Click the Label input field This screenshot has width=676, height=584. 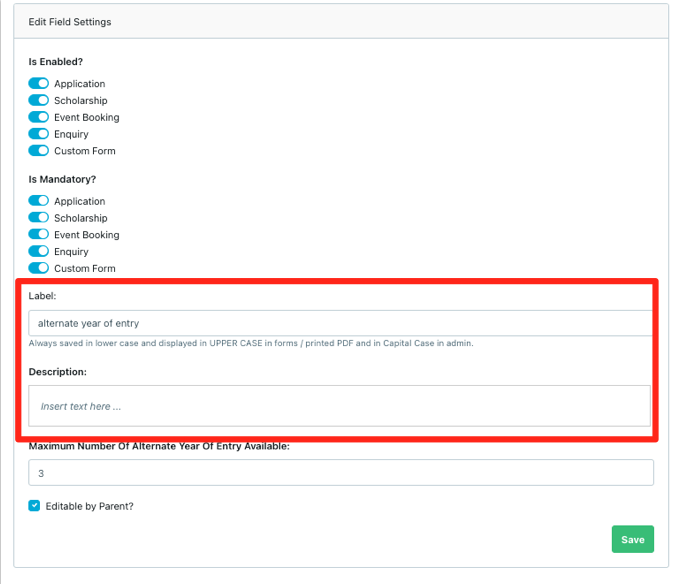coord(340,323)
